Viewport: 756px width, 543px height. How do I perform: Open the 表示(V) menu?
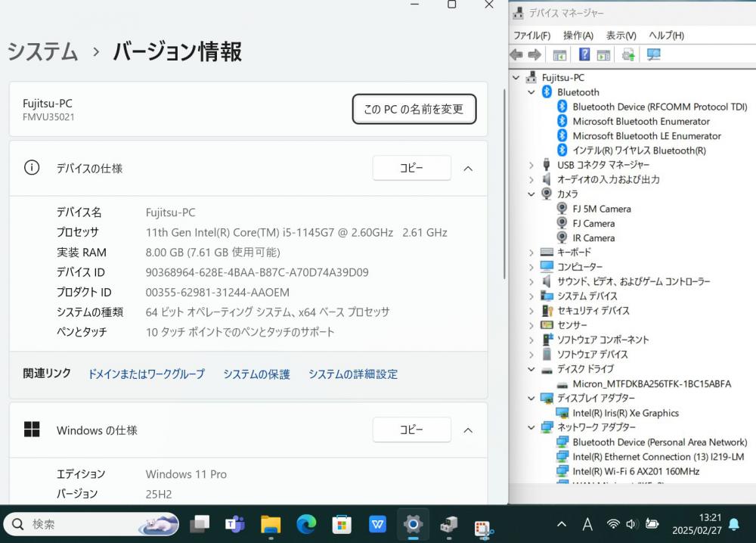click(621, 36)
